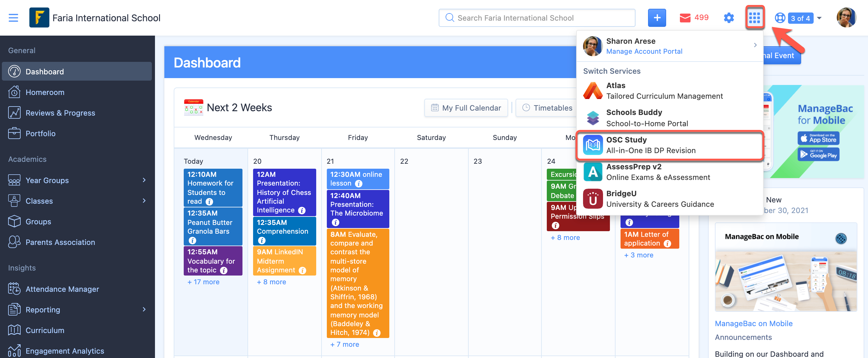Click the Schools Buddy service logo

[x=593, y=118]
